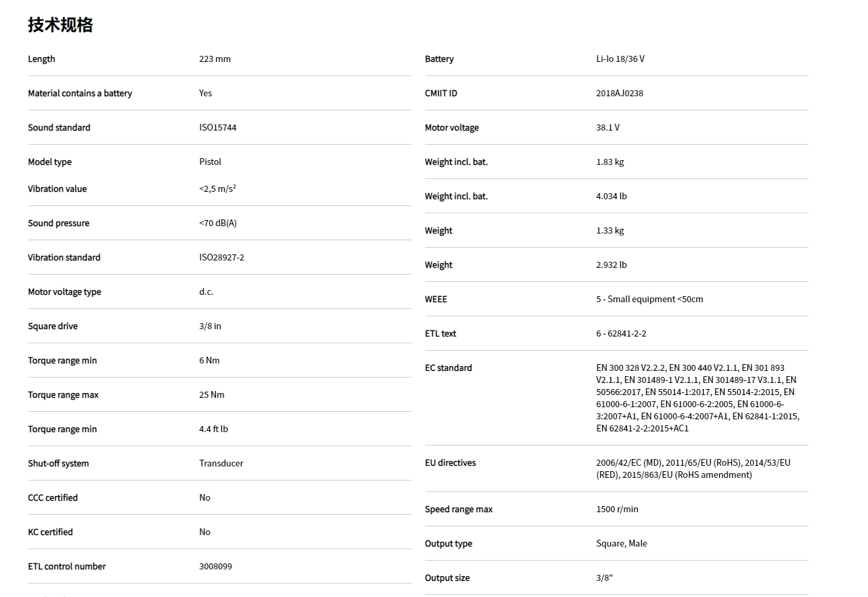
Task: Click the 技术规格 section heading
Action: pyautogui.click(x=61, y=25)
